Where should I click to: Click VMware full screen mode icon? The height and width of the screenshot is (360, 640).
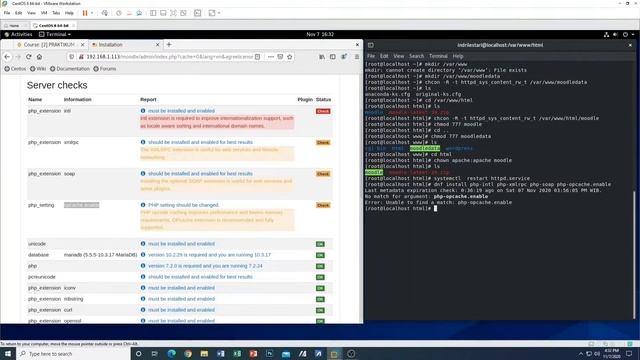pyautogui.click(x=173, y=13)
